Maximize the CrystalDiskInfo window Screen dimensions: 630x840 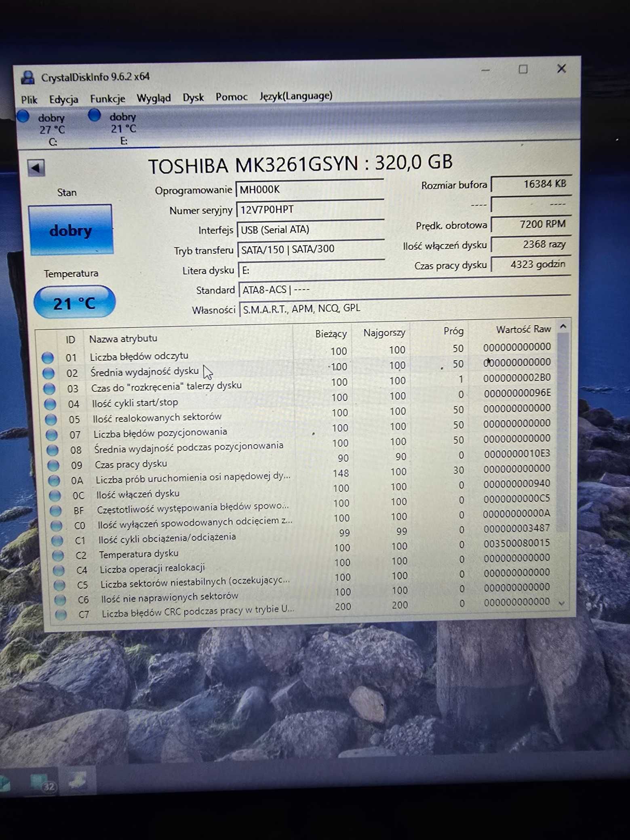[523, 70]
